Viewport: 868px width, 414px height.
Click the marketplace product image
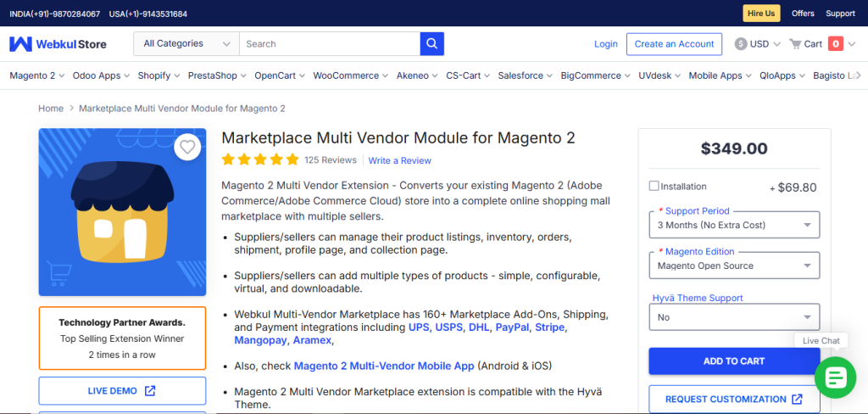pyautogui.click(x=122, y=212)
